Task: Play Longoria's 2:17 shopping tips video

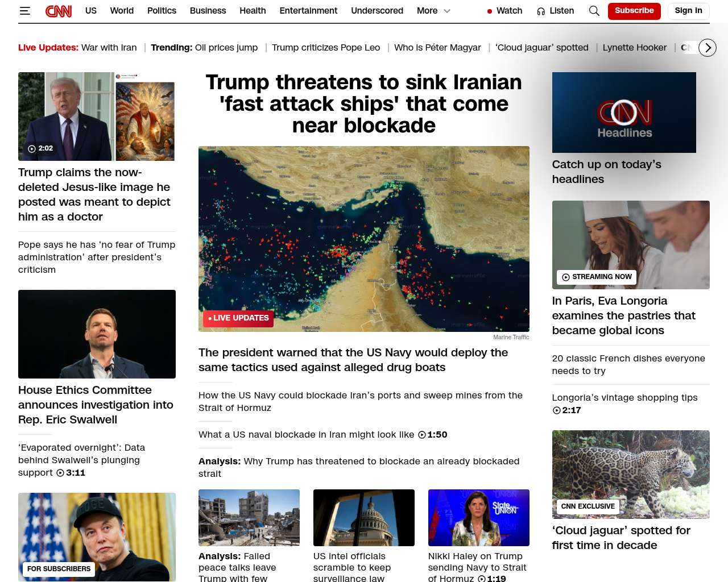Action: 567,410
